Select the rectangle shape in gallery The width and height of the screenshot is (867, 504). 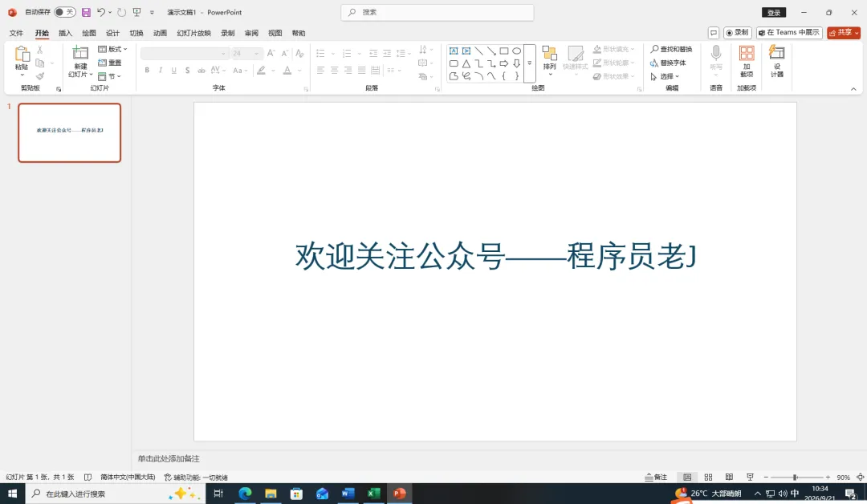coord(503,51)
